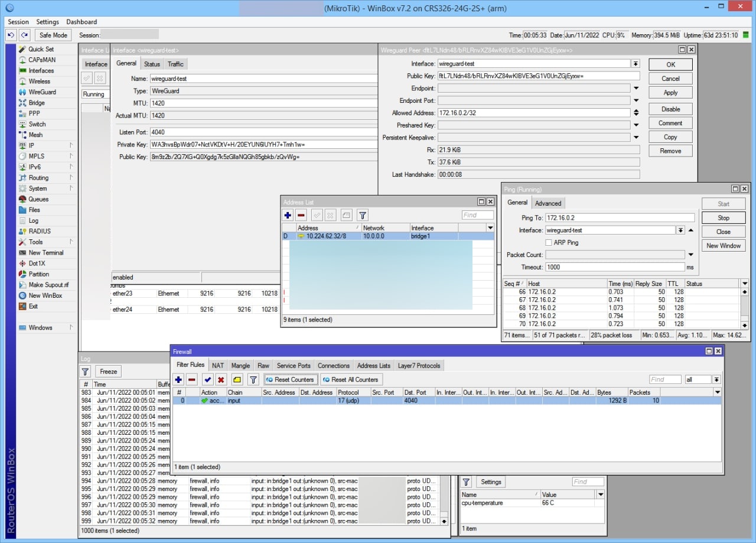Click the Address List filter funnel
The width and height of the screenshot is (756, 543).
tap(363, 216)
